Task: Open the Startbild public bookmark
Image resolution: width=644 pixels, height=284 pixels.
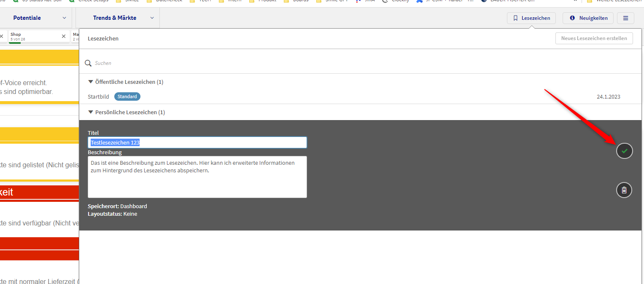Action: pyautogui.click(x=98, y=96)
